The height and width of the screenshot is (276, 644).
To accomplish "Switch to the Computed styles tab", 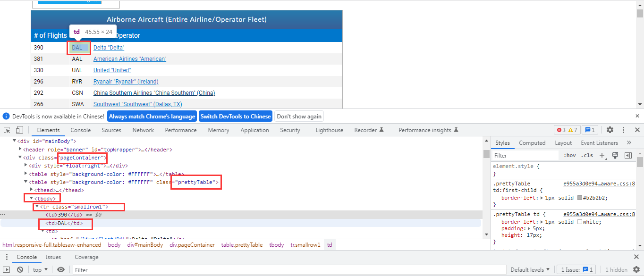I will (x=532, y=142).
